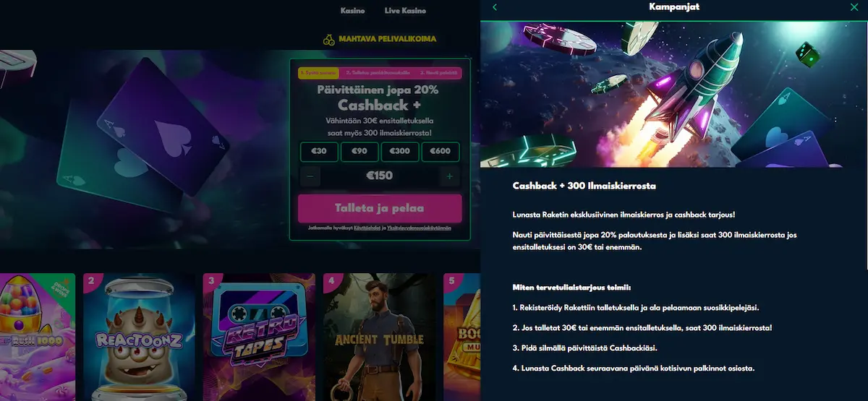
Task: Click the step 2 Jos talletat 30€ text
Action: (x=642, y=328)
